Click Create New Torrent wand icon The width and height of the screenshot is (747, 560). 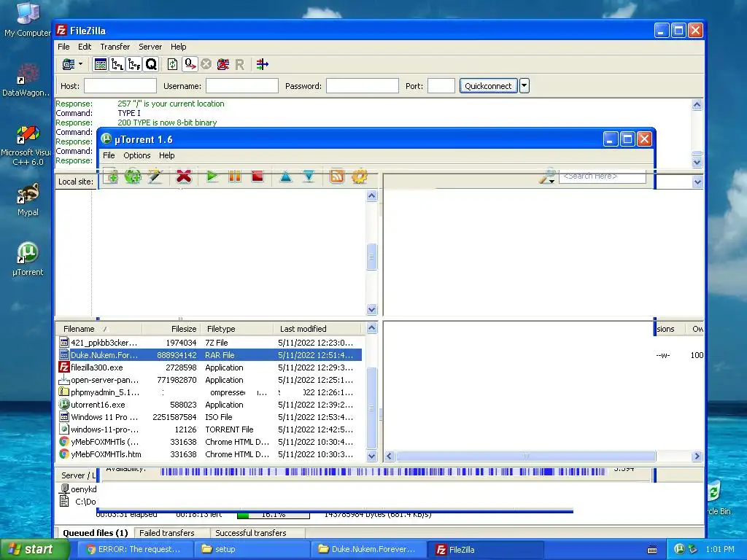(155, 176)
